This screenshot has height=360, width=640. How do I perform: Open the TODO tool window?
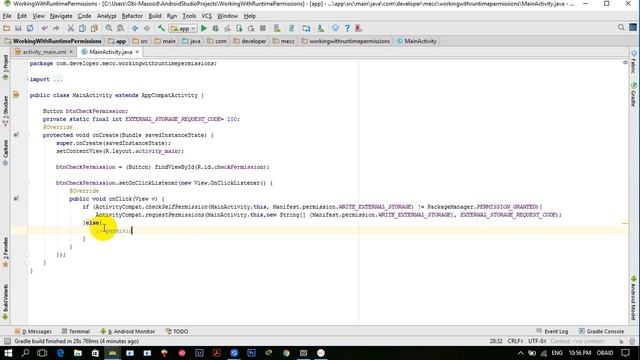pos(177,331)
